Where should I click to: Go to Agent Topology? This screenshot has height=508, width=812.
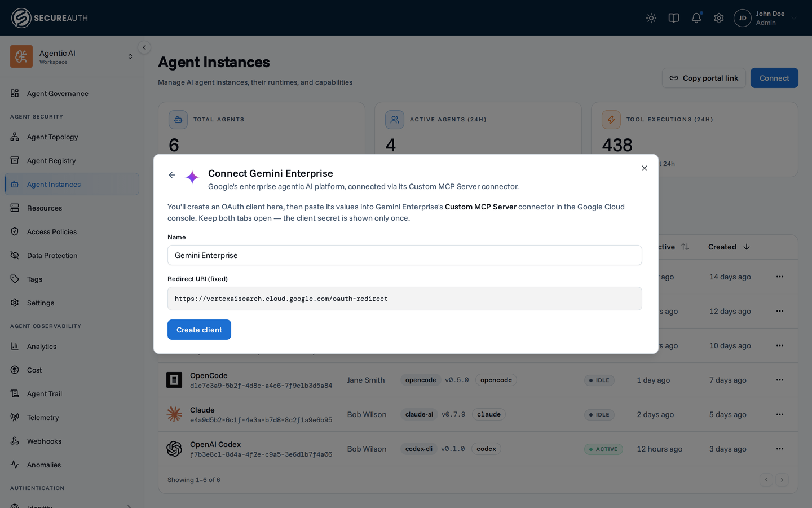tap(72, 137)
